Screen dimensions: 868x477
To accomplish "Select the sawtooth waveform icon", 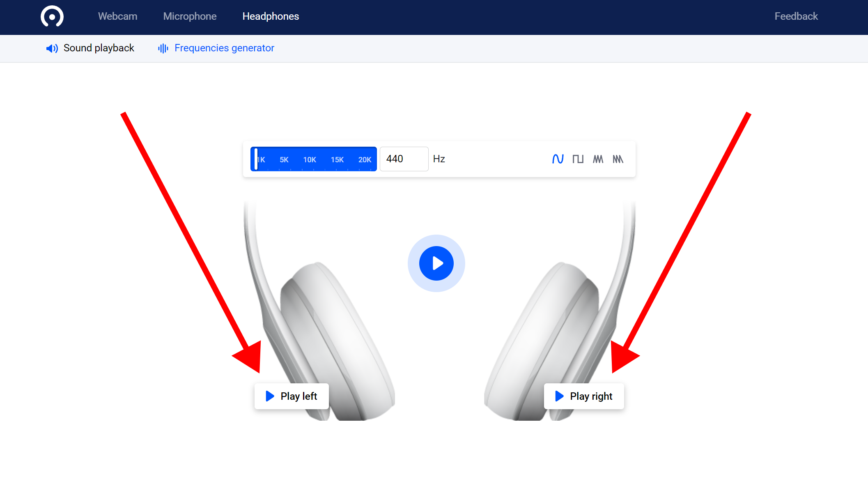I will 618,159.
